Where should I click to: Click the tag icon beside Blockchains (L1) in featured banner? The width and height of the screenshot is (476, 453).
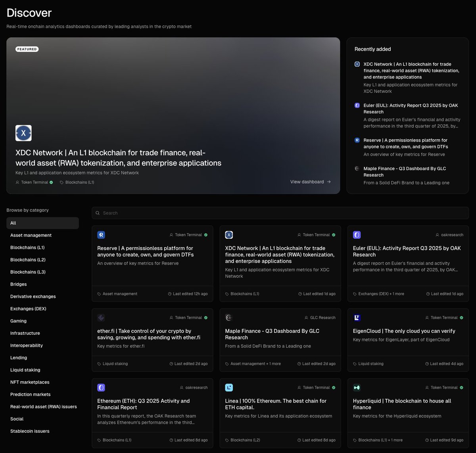click(x=61, y=182)
